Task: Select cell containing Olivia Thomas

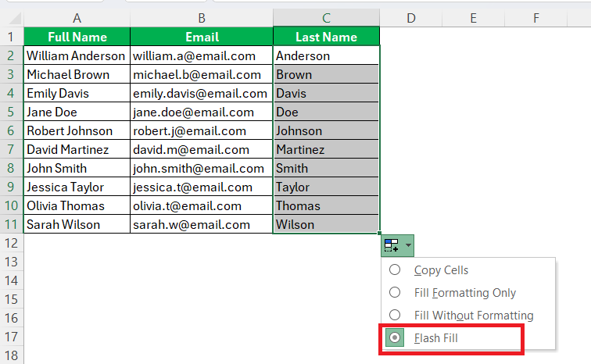Action: pyautogui.click(x=77, y=205)
